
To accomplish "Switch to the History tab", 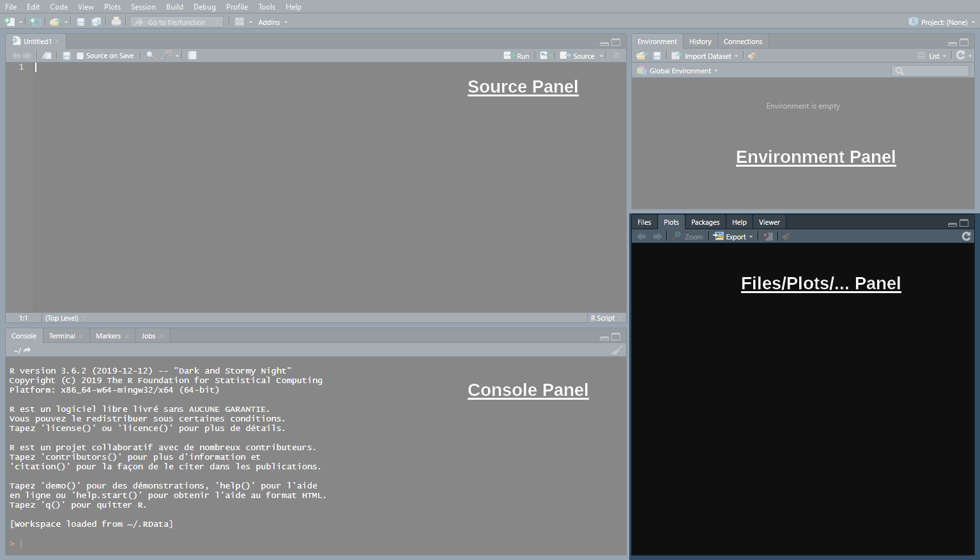I will (x=700, y=42).
